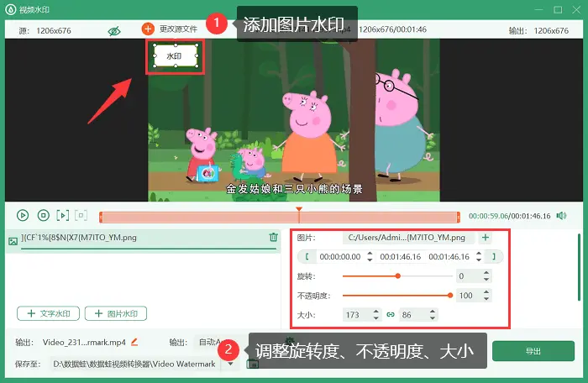The height and width of the screenshot is (383, 588).
Task: Adjust the rotation slider
Action: [398, 276]
